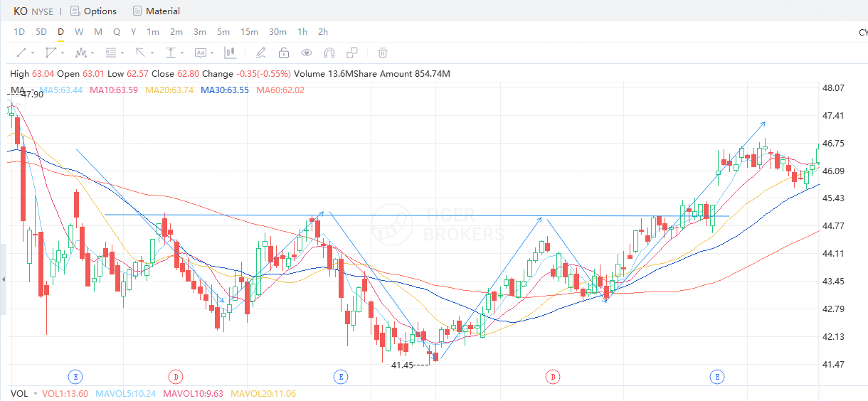868x401 pixels.
Task: Expand text tool dropdown arrow
Action: (x=212, y=53)
